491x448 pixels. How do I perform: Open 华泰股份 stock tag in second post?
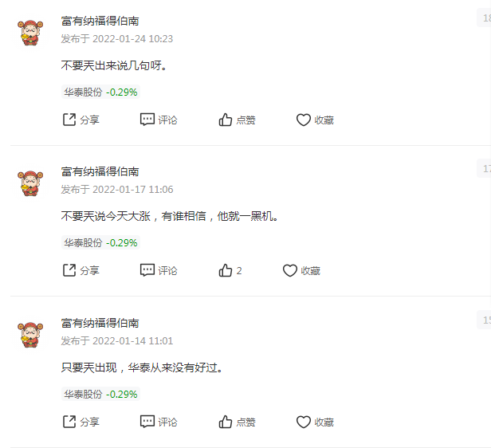point(100,242)
